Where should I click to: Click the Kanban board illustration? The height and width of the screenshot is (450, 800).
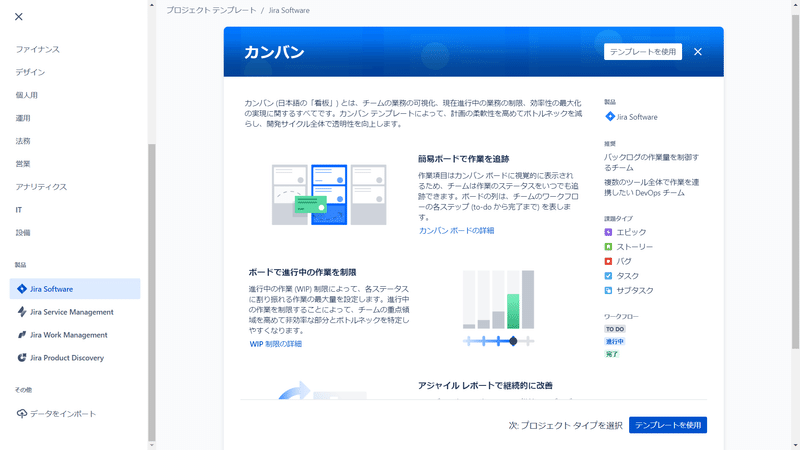[x=329, y=194]
